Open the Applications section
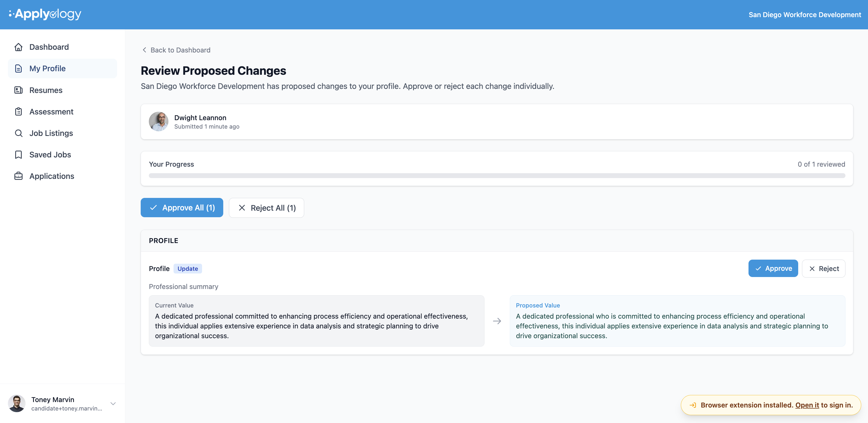Image resolution: width=868 pixels, height=423 pixels. (62, 176)
